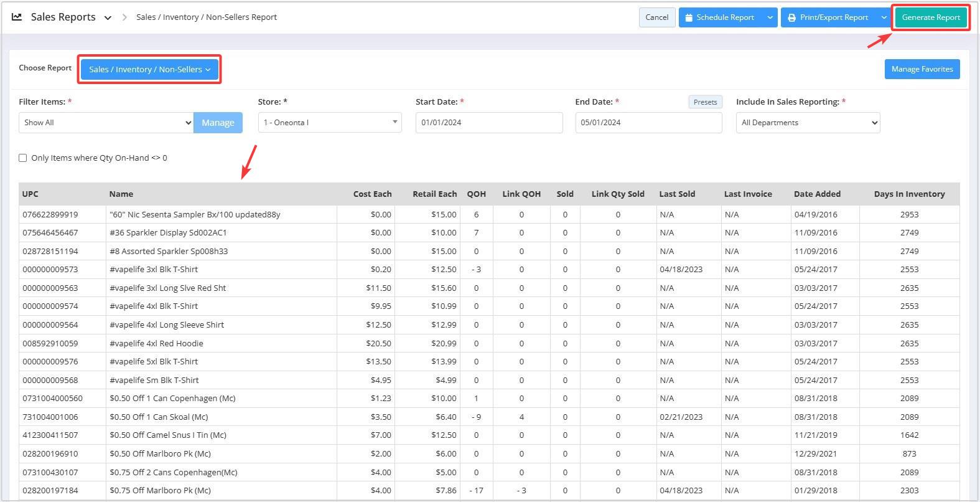The image size is (980, 502).
Task: Click Retail Each value $20.99
Action: pos(444,344)
